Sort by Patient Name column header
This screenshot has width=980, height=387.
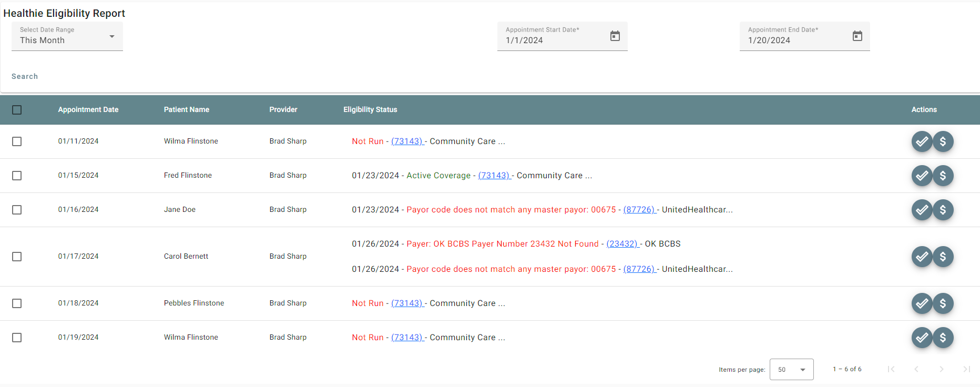(187, 110)
